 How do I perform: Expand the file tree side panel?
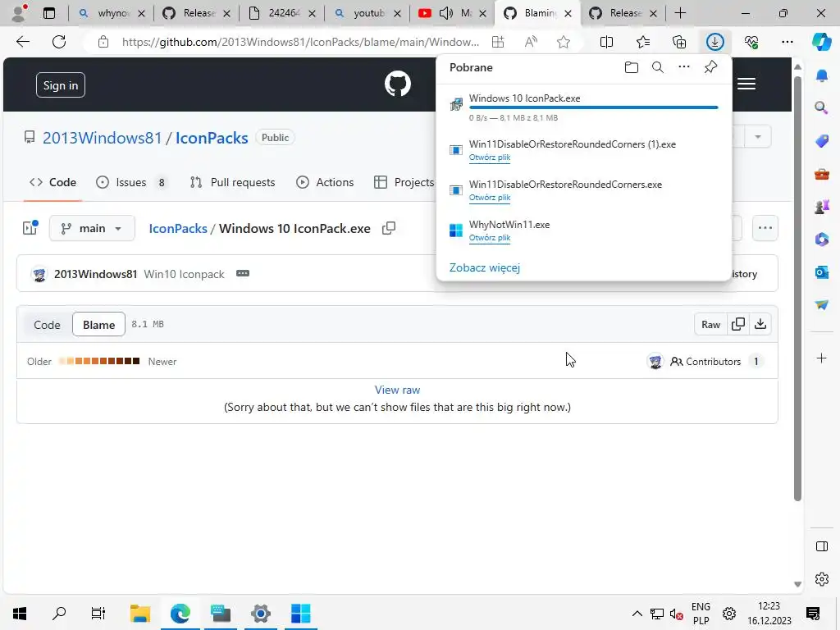[x=30, y=228]
